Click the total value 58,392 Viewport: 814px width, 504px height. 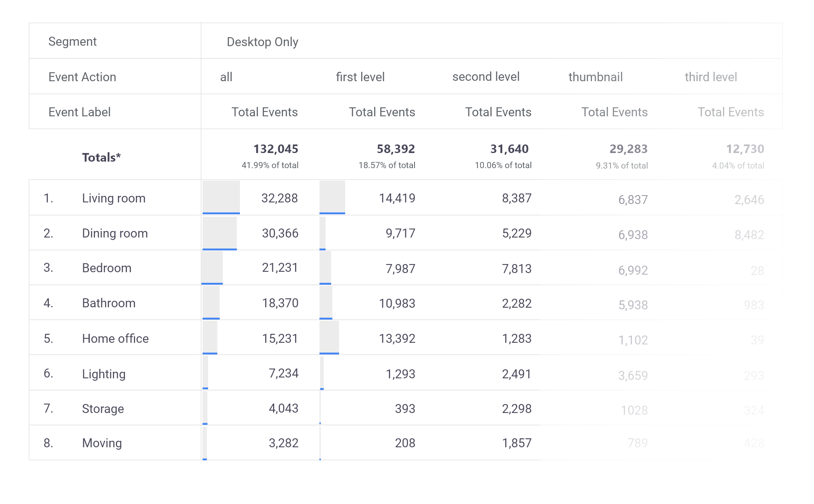(x=396, y=149)
